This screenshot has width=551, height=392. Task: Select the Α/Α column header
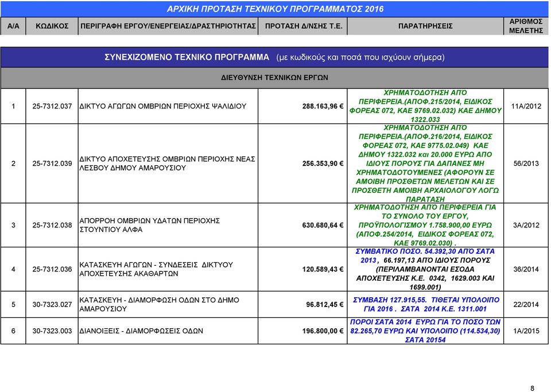coord(13,26)
